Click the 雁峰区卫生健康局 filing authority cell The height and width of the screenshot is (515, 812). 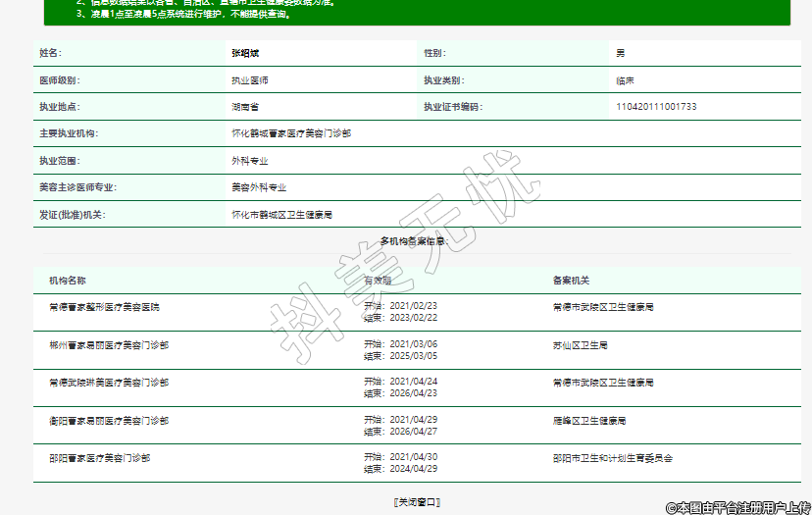[x=588, y=420]
